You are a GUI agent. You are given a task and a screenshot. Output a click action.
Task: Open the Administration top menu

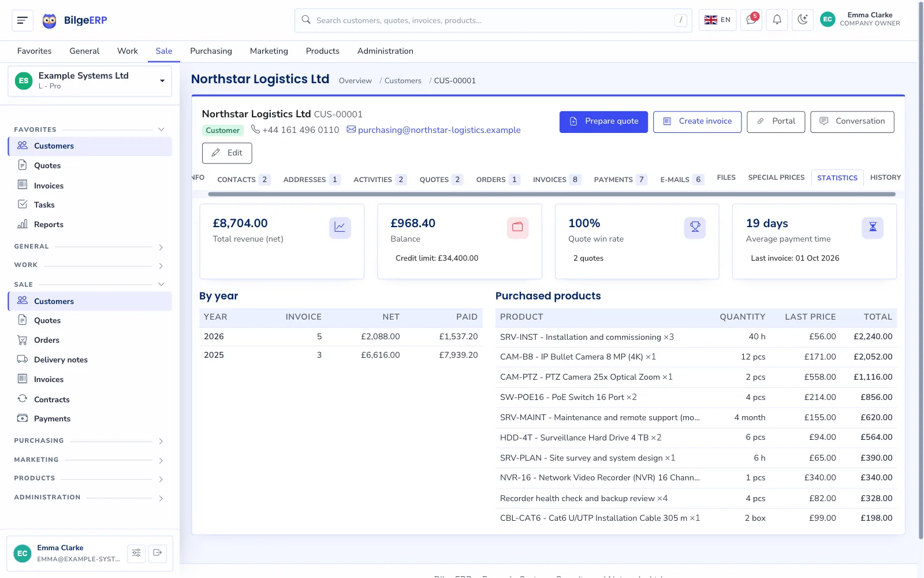[x=385, y=51]
